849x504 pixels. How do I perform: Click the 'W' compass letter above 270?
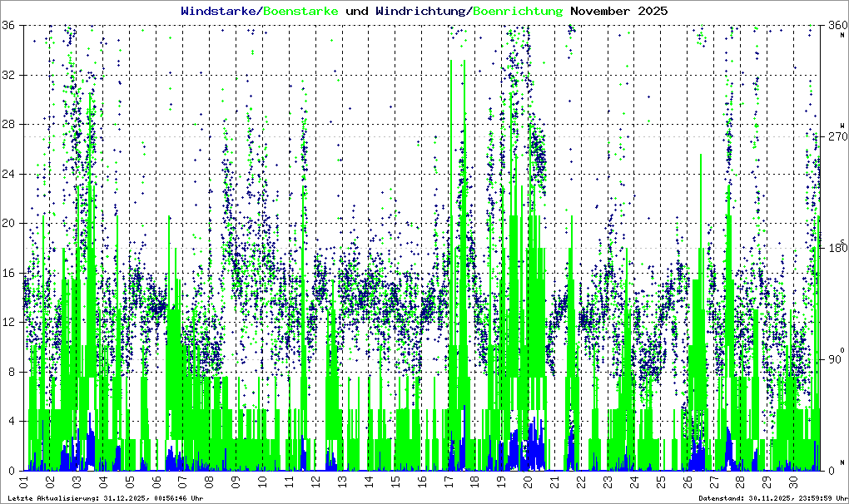pyautogui.click(x=842, y=126)
